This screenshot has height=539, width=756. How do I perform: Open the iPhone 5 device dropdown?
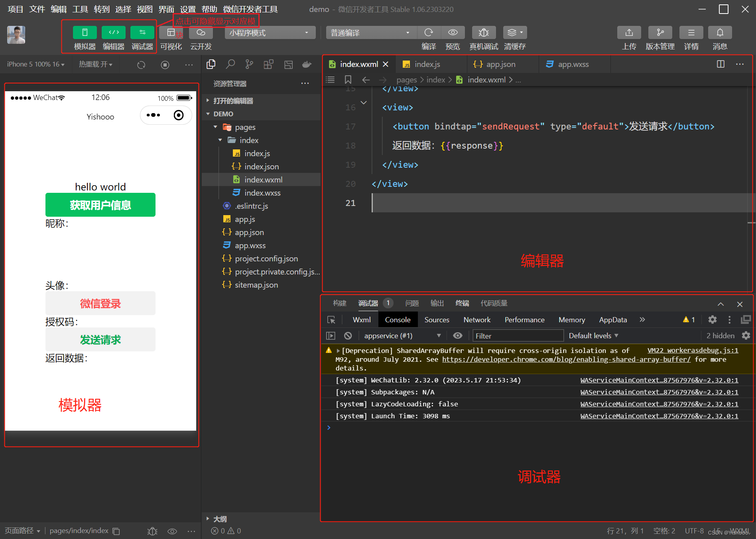[x=35, y=64]
